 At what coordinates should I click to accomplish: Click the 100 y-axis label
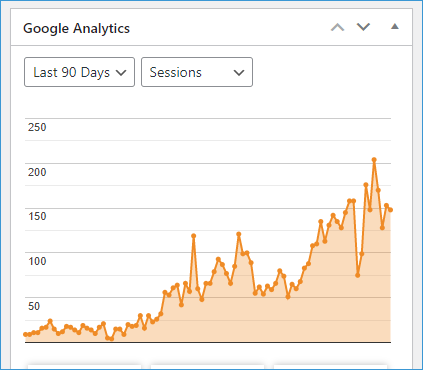click(37, 261)
